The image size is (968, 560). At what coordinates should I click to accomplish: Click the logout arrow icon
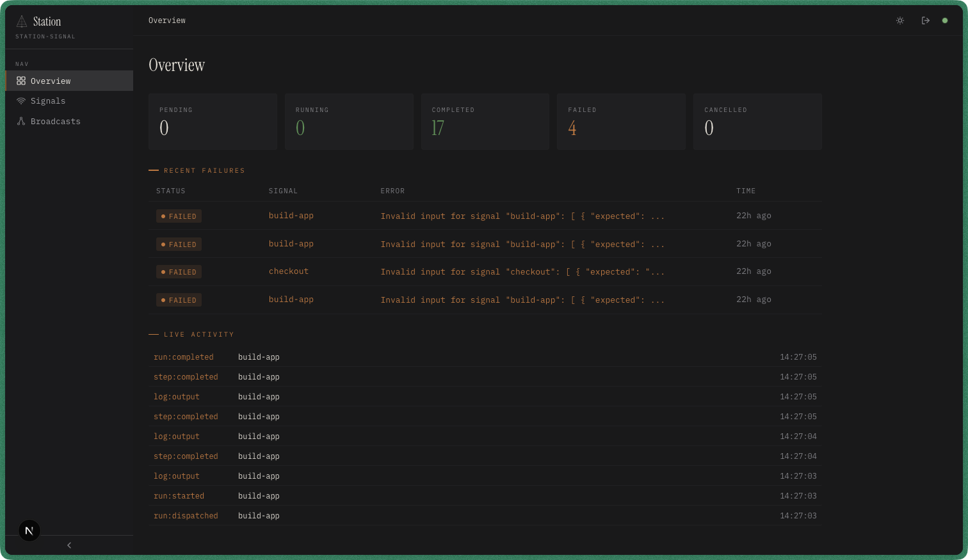pos(925,20)
